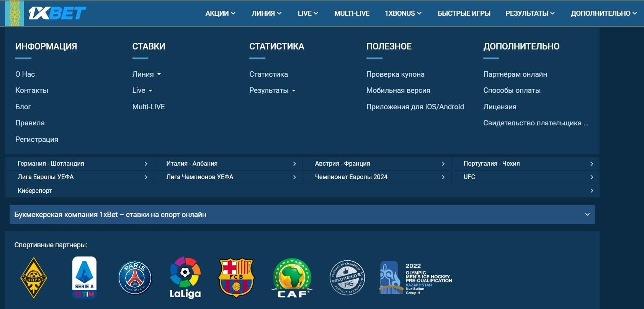This screenshot has width=644, height=309.
Task: Open the Италия - Албания match
Action: pyautogui.click(x=228, y=164)
